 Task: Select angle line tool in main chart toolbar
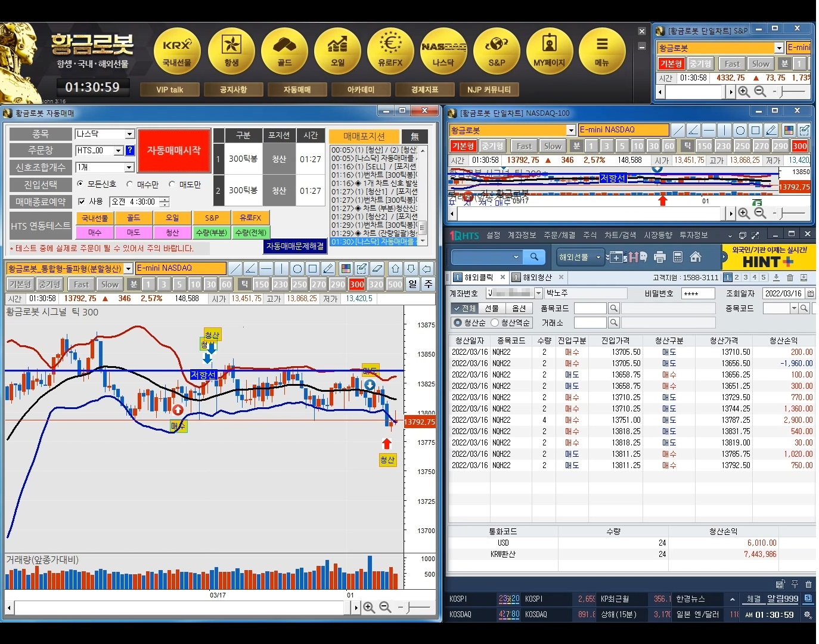pos(251,268)
